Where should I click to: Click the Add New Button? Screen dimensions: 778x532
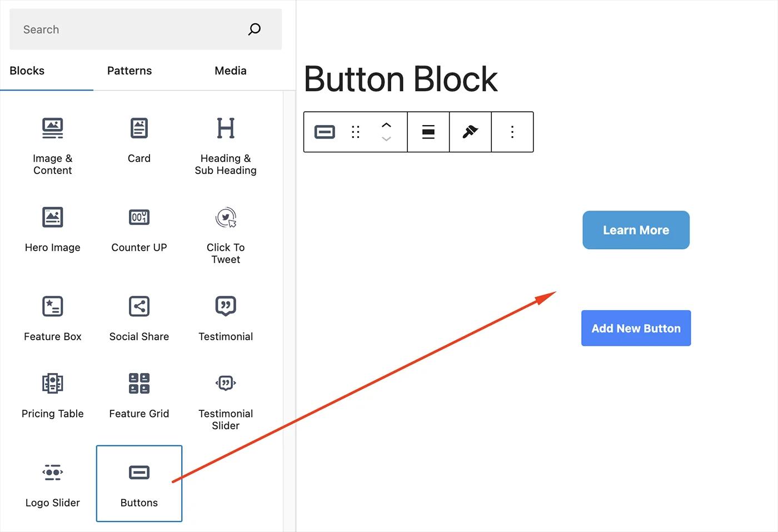click(x=636, y=328)
